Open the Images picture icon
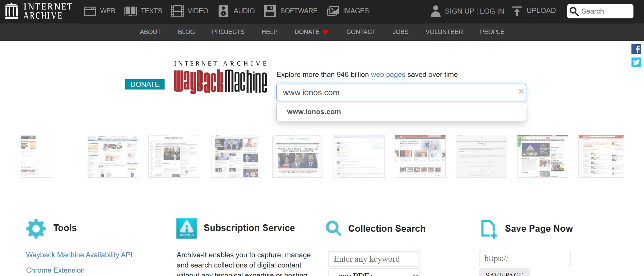Image resolution: width=644 pixels, height=276 pixels. [x=333, y=11]
